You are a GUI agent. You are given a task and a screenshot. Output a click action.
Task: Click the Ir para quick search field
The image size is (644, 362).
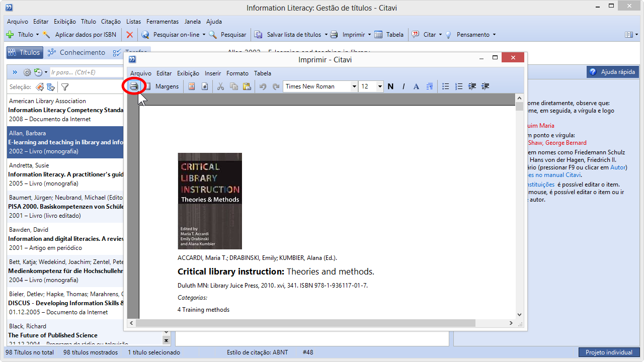click(x=87, y=72)
